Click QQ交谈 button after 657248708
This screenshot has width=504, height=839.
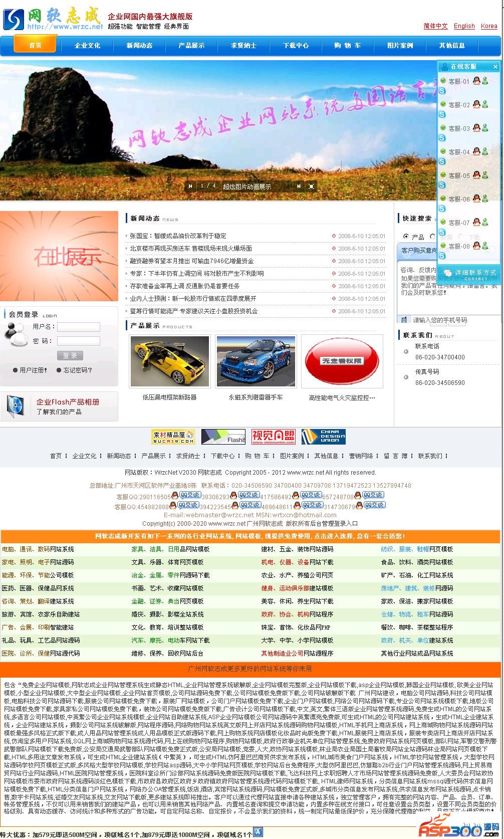point(373,495)
